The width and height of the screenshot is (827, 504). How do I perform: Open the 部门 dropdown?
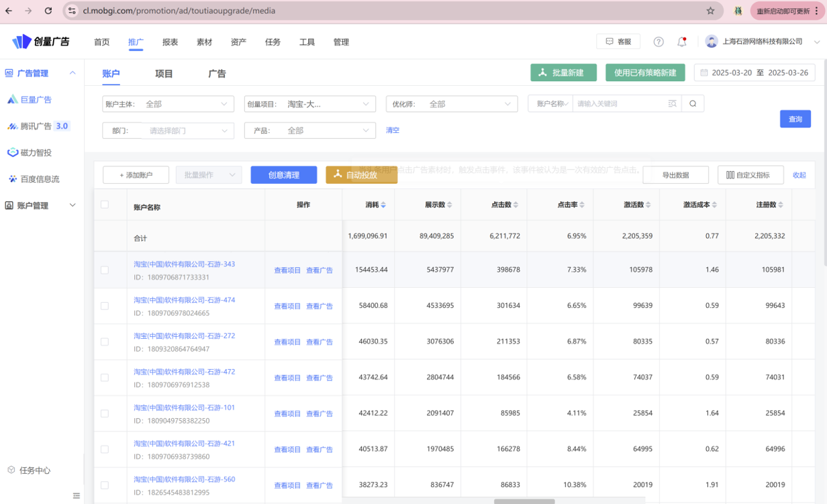tap(168, 130)
